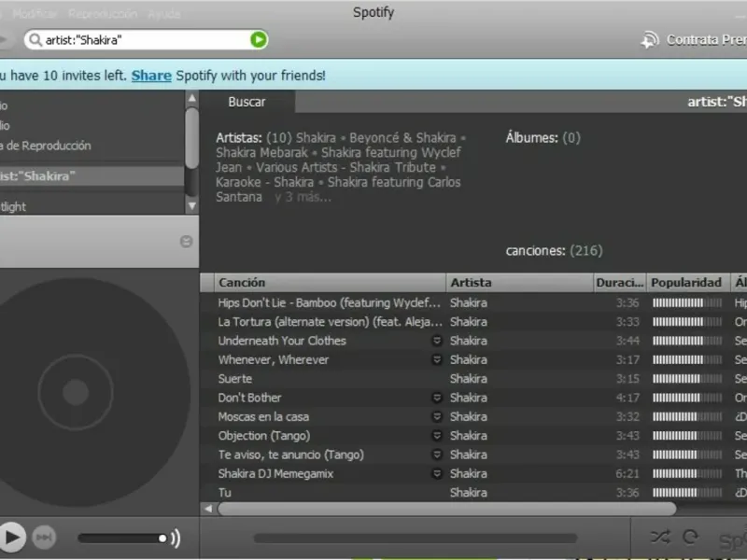Toggle repeat playback
This screenshot has height=560, width=747.
click(690, 538)
